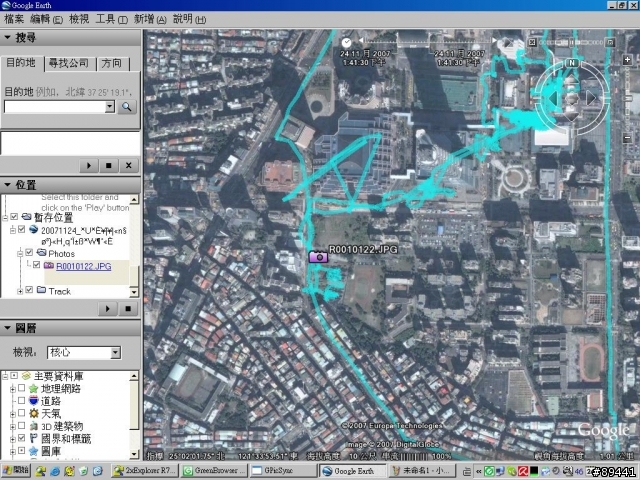Open the 檔案 menu

click(14, 19)
